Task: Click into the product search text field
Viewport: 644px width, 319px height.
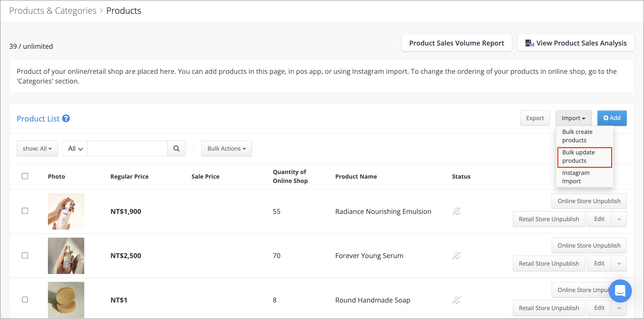Action: pos(127,148)
